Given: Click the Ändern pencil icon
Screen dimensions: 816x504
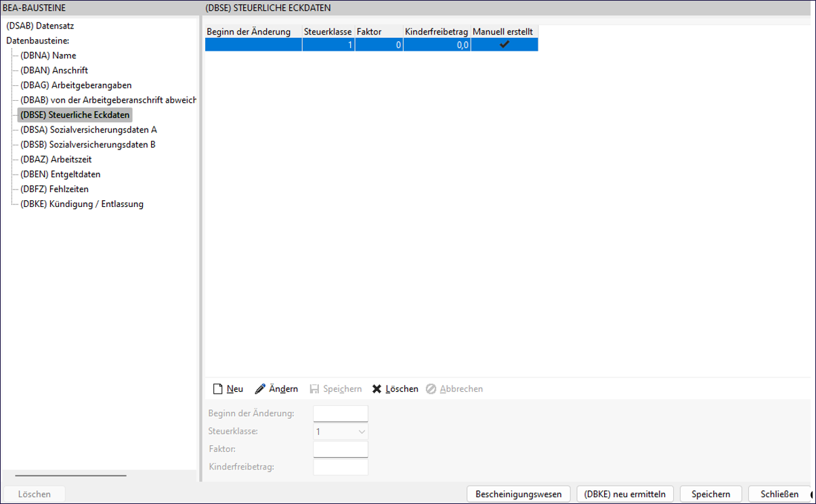Looking at the screenshot, I should pyautogui.click(x=260, y=389).
